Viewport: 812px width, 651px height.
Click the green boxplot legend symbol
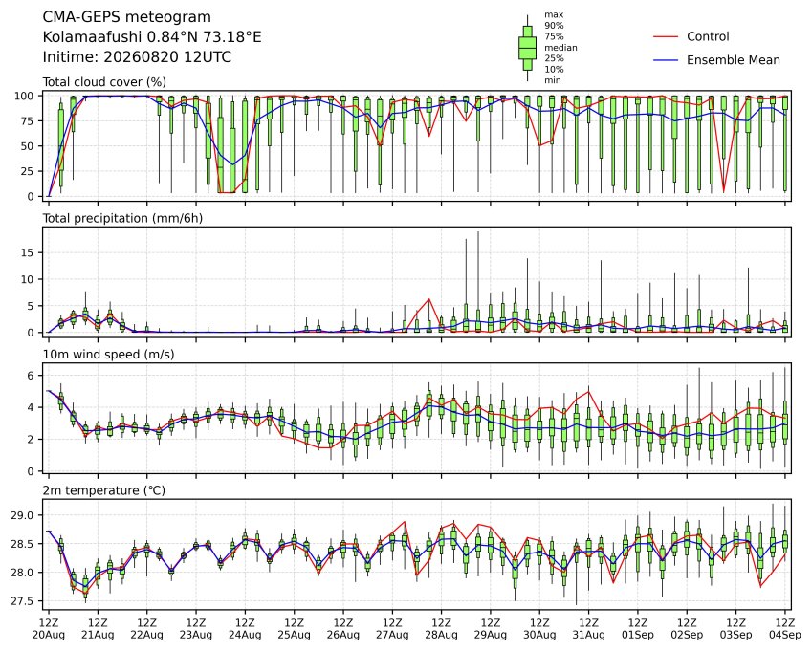click(527, 48)
